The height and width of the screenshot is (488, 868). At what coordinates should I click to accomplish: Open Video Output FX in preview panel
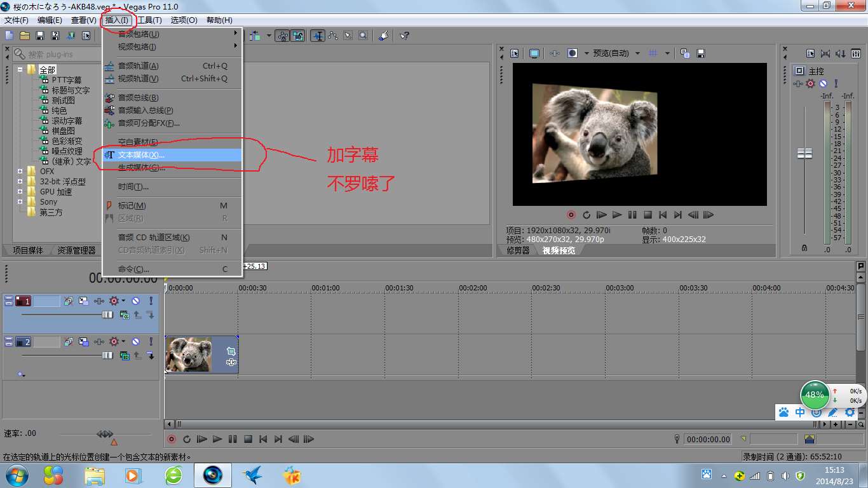point(555,53)
